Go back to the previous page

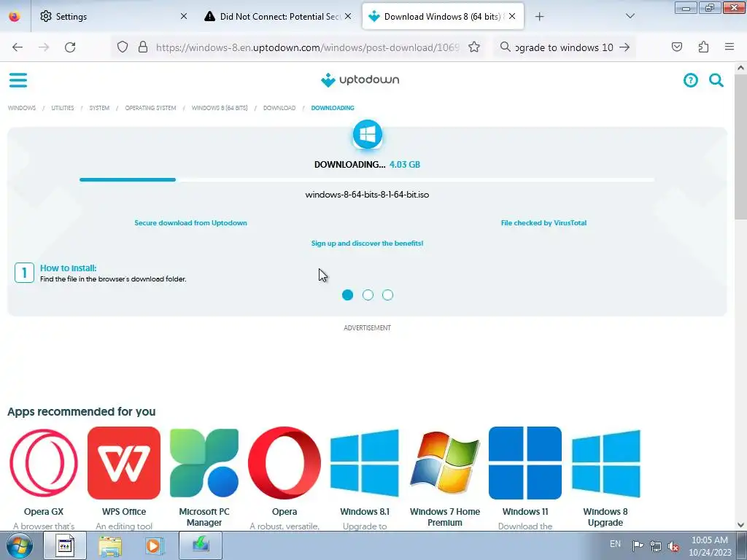pos(18,47)
